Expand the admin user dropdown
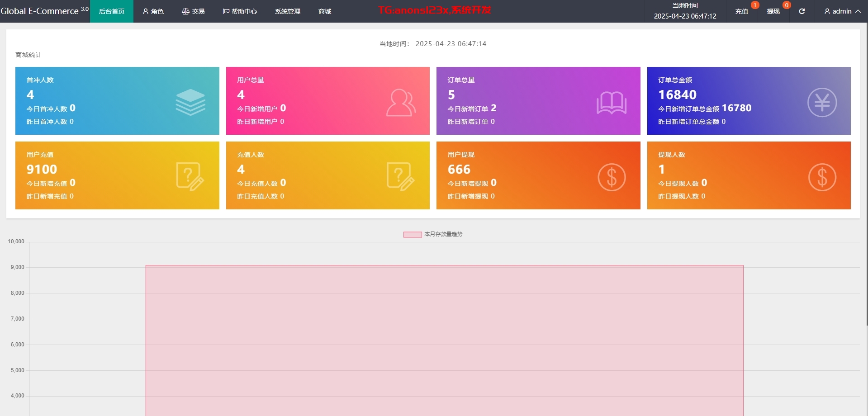868x416 pixels. click(842, 11)
